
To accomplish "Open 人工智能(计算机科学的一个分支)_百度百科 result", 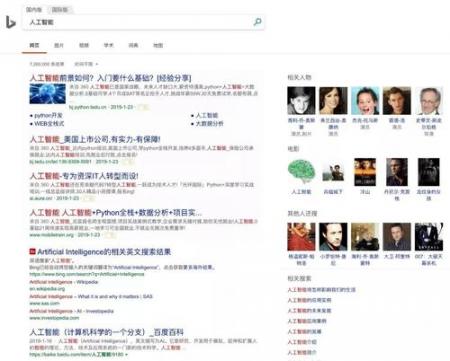I will pos(107,332).
